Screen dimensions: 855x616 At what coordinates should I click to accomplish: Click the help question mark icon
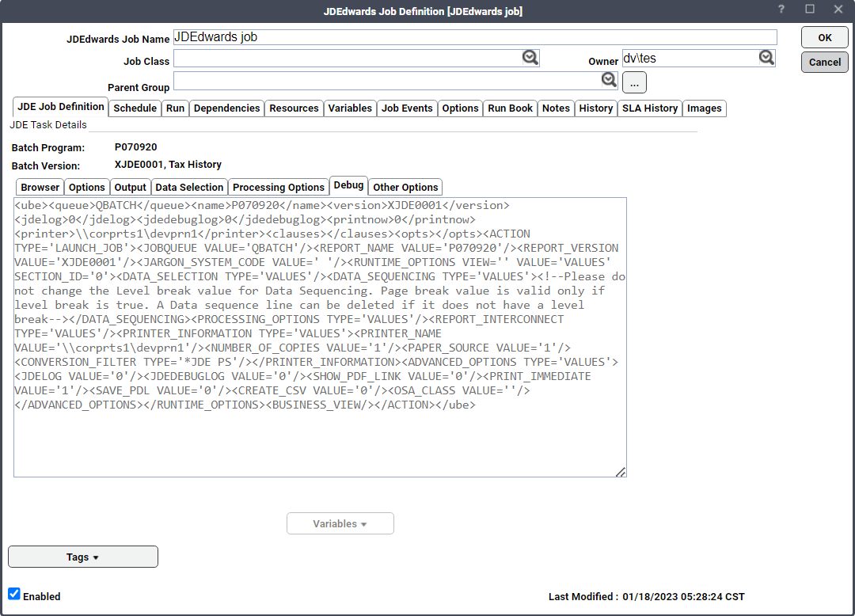(x=781, y=10)
